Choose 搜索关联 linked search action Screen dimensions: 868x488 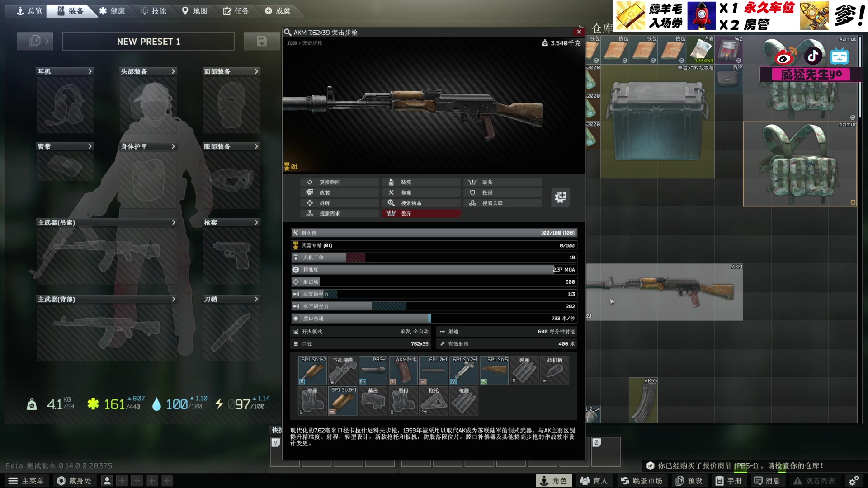(x=503, y=203)
